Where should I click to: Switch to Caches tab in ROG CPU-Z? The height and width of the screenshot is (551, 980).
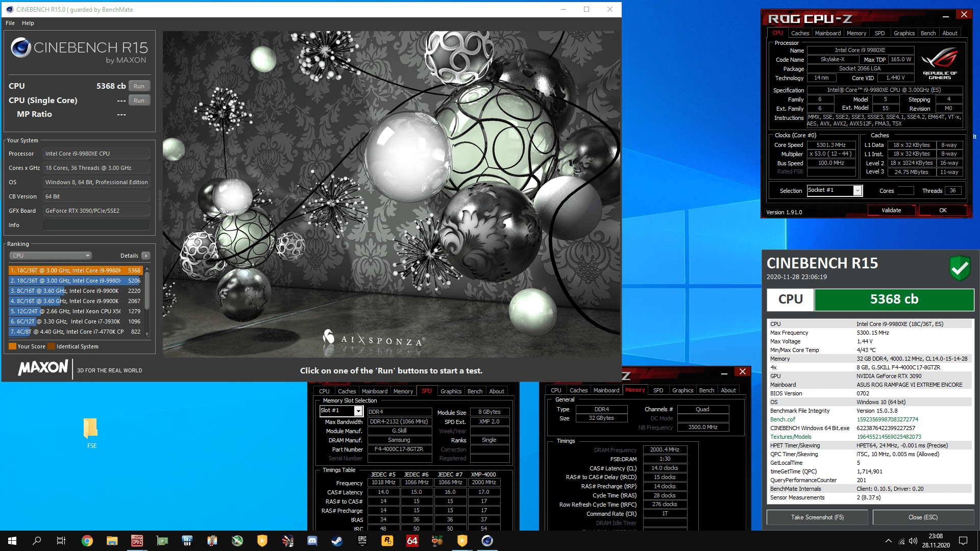pyautogui.click(x=800, y=33)
